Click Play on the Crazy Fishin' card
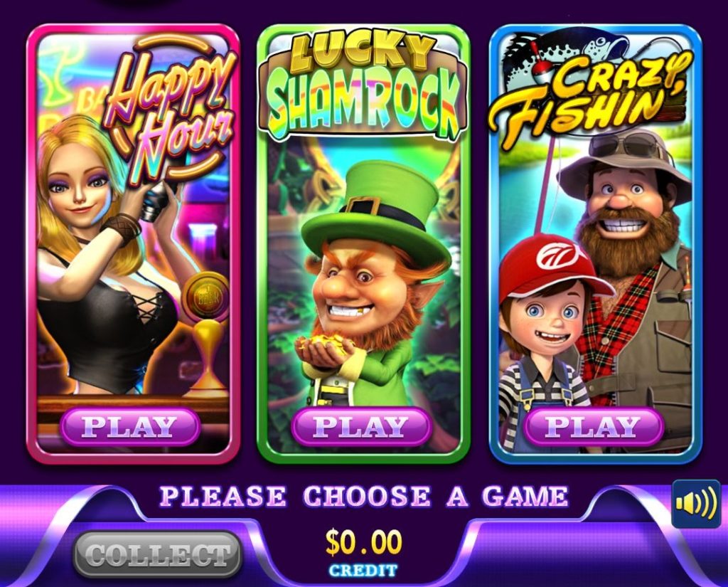728x587 pixels. click(594, 426)
